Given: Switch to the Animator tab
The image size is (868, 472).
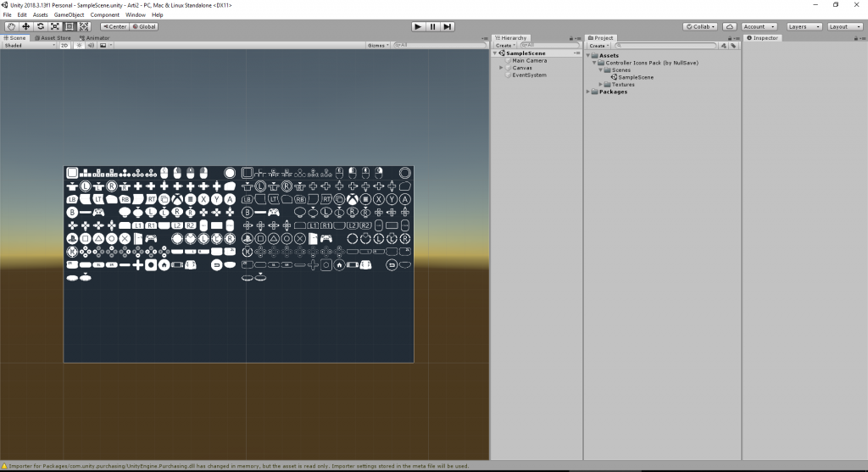Looking at the screenshot, I should pos(95,38).
